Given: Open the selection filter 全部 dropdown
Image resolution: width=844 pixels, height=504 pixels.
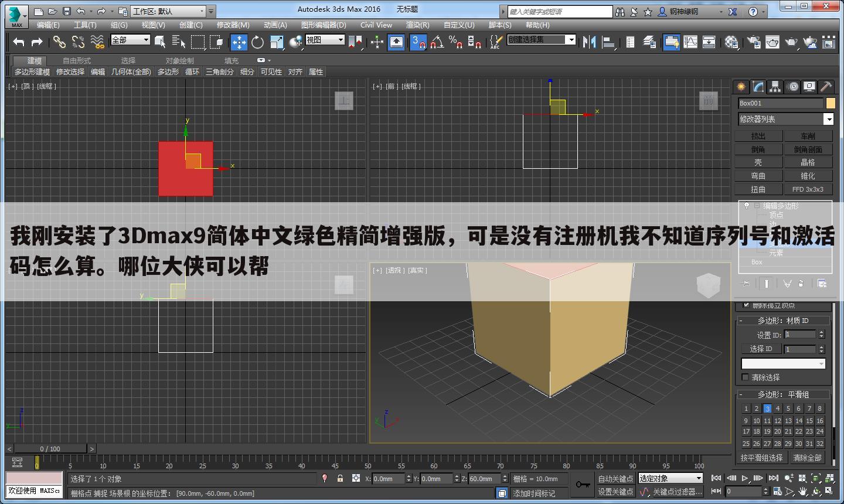Looking at the screenshot, I should click(130, 40).
